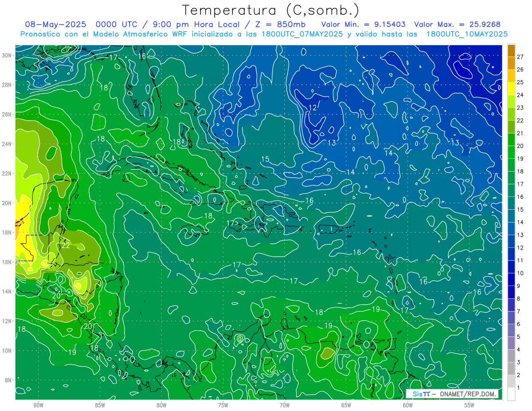Click the '8N' latitude axis label
The image size is (532, 411).
8,380
